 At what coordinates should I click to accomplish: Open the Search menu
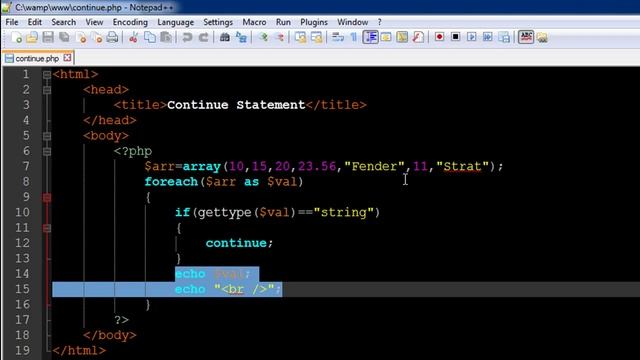[64, 22]
